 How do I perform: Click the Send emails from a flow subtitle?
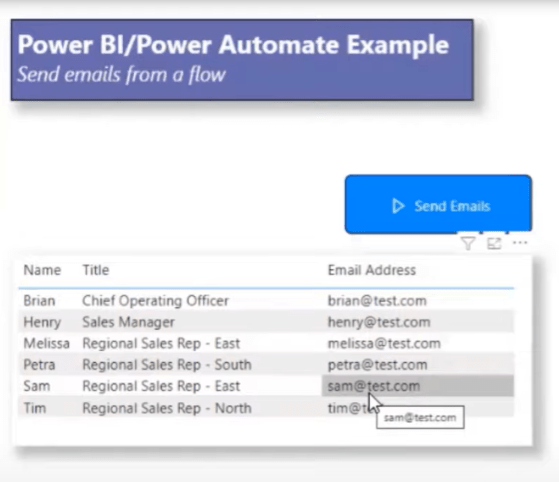121,75
